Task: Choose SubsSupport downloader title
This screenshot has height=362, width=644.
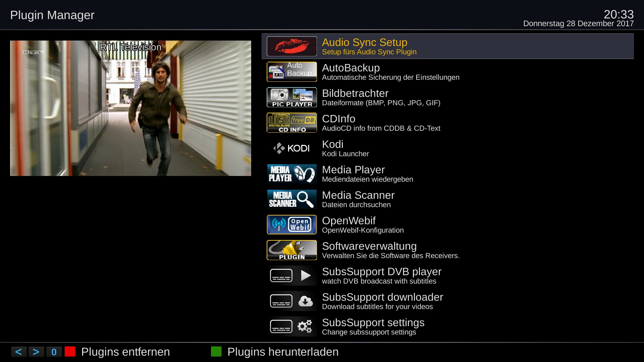Action: click(382, 297)
